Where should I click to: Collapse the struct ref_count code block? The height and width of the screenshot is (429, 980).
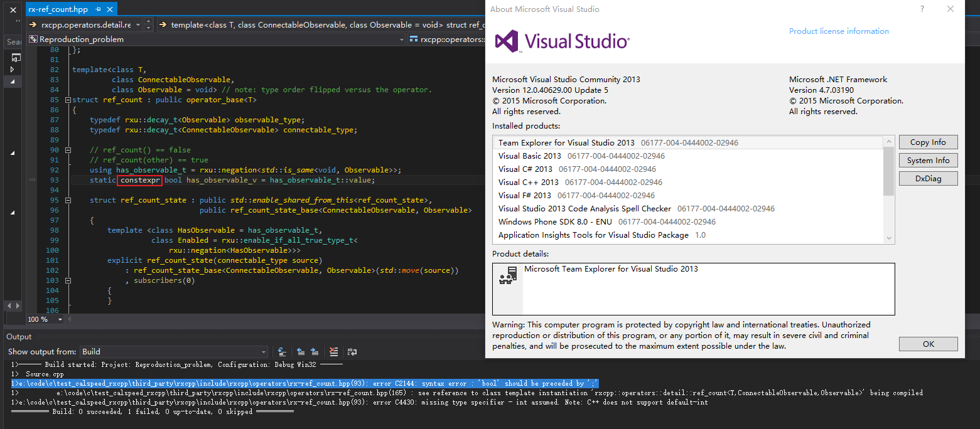68,100
